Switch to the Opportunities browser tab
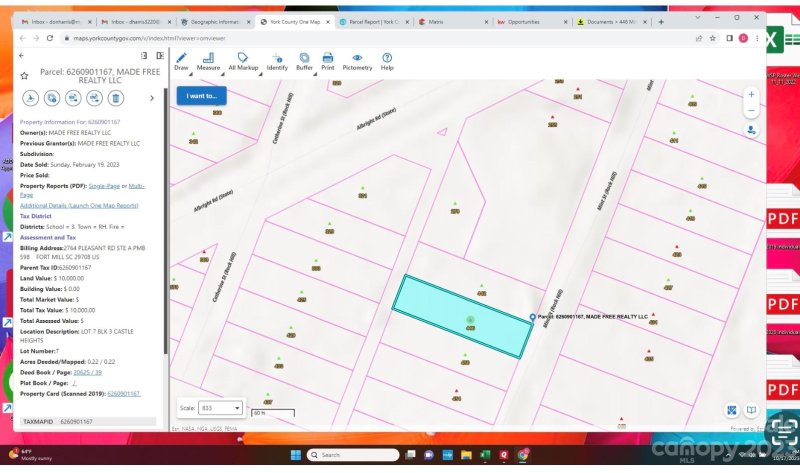Screen dimensions: 800x473 pos(530,20)
